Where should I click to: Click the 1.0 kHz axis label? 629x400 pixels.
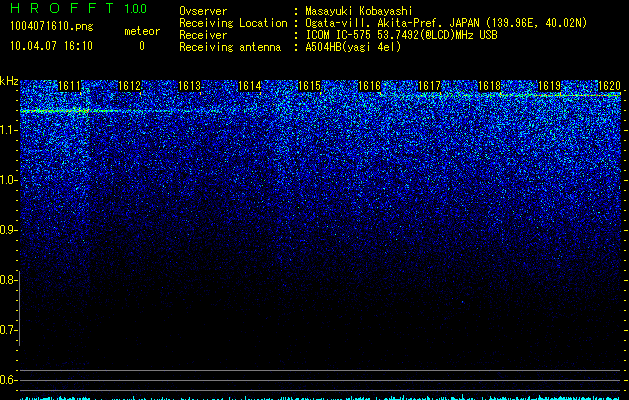(x=8, y=180)
